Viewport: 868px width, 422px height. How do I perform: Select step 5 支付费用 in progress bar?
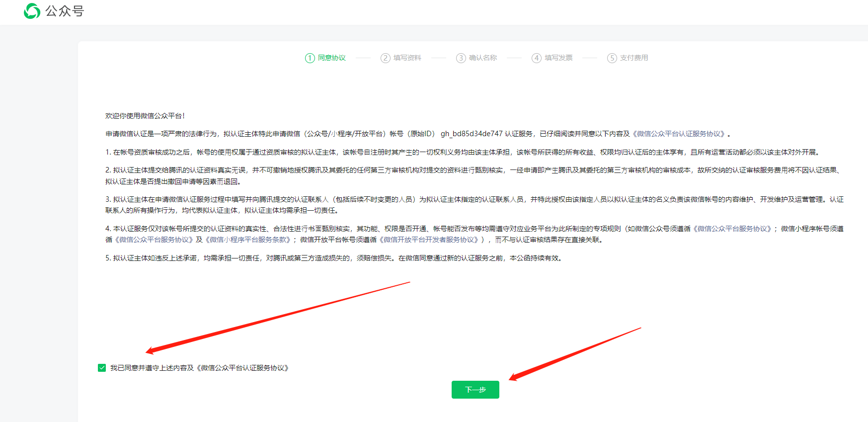click(x=628, y=58)
